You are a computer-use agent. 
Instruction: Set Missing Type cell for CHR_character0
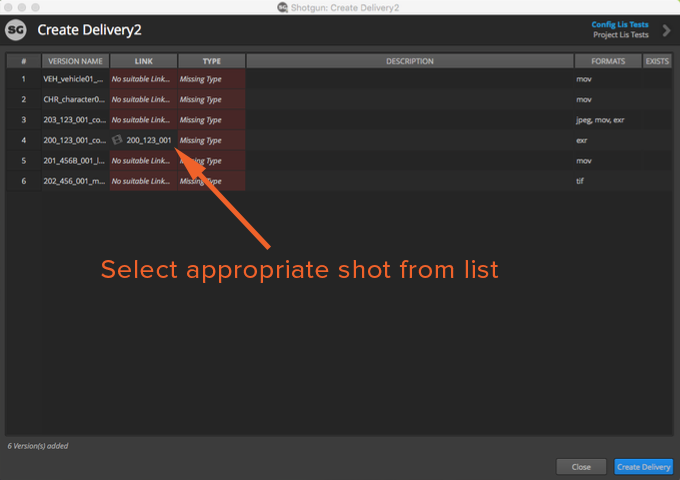coord(212,99)
